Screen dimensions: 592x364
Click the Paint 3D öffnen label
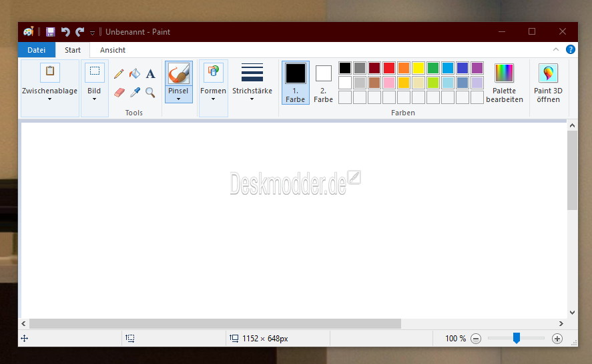point(548,95)
